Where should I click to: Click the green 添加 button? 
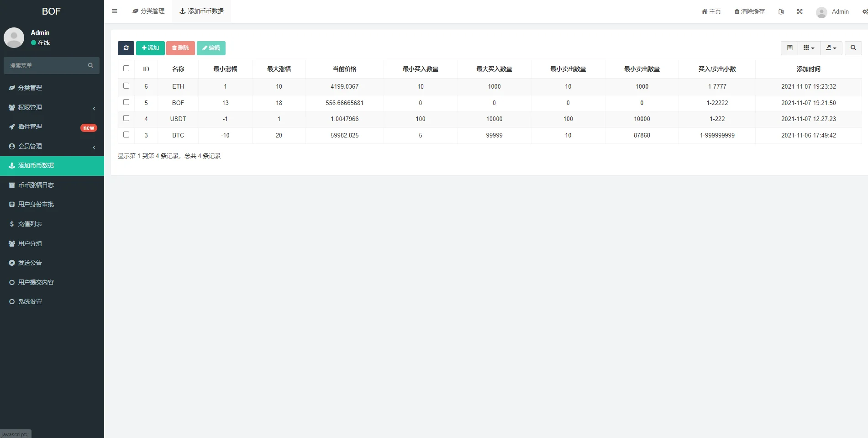click(150, 48)
